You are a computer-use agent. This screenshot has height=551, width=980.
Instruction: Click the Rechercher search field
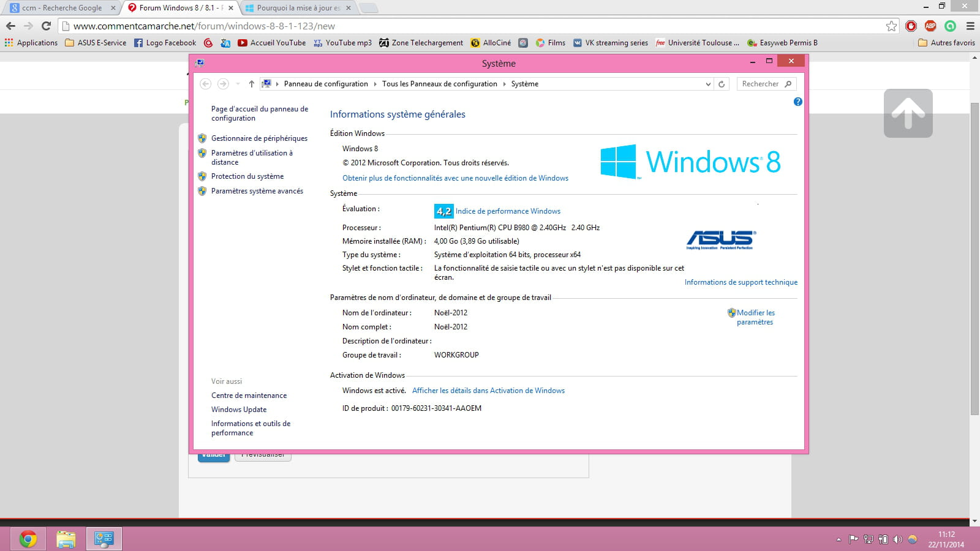[x=760, y=84]
